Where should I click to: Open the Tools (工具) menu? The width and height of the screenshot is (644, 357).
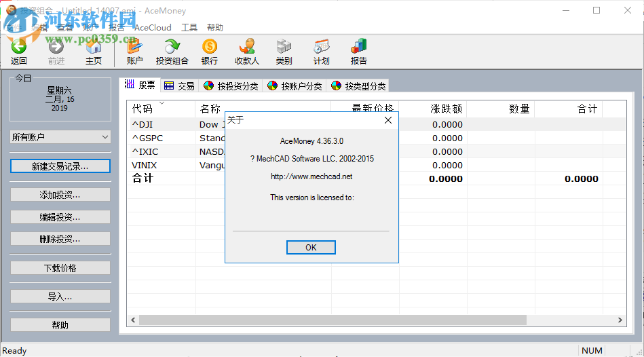tap(189, 28)
